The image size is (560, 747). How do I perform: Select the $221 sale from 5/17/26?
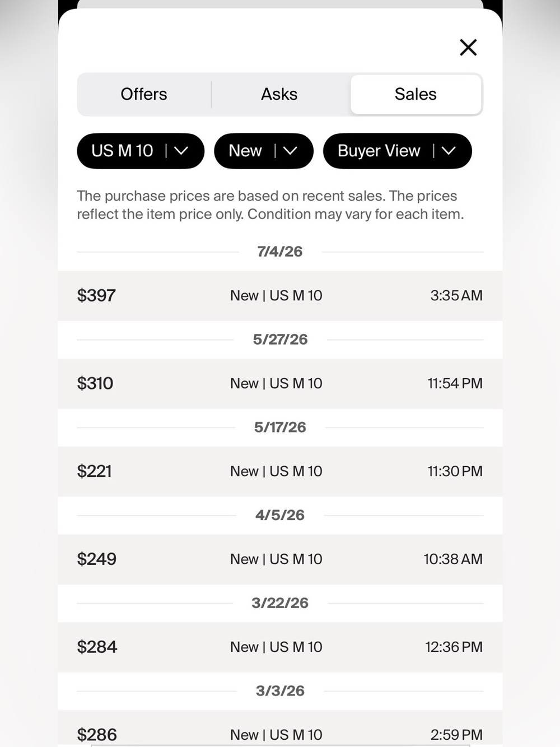[280, 471]
